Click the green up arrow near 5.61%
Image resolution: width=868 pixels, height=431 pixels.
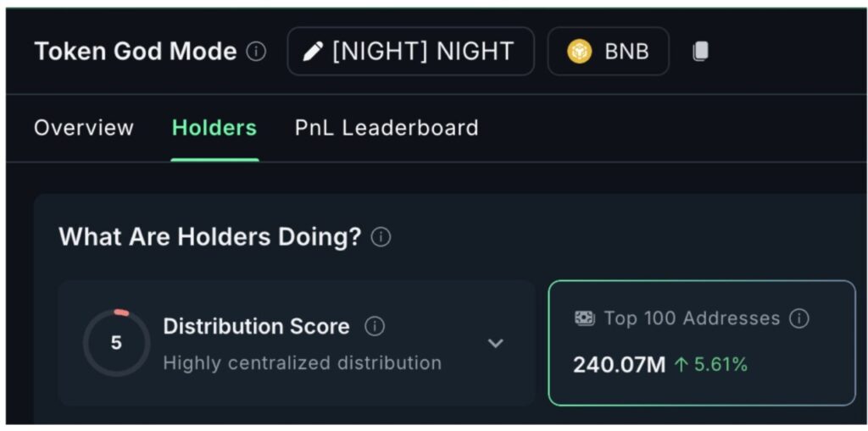(x=681, y=365)
